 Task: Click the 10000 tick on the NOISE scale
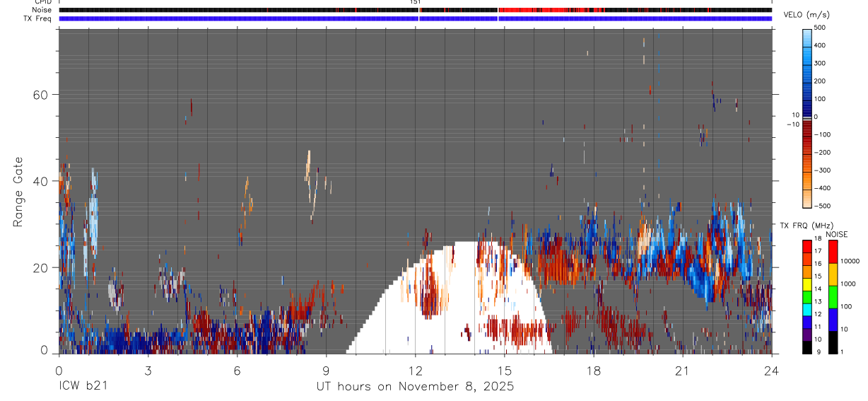(x=850, y=261)
